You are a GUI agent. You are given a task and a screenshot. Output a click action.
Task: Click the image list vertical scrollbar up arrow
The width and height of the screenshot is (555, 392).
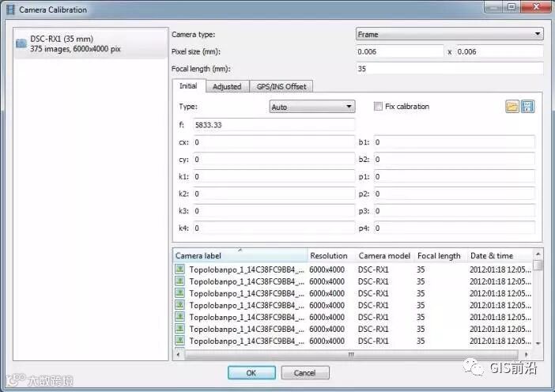pyautogui.click(x=538, y=254)
